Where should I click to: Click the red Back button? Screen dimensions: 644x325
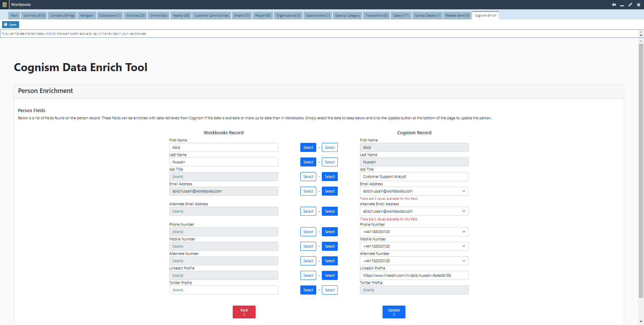(244, 312)
